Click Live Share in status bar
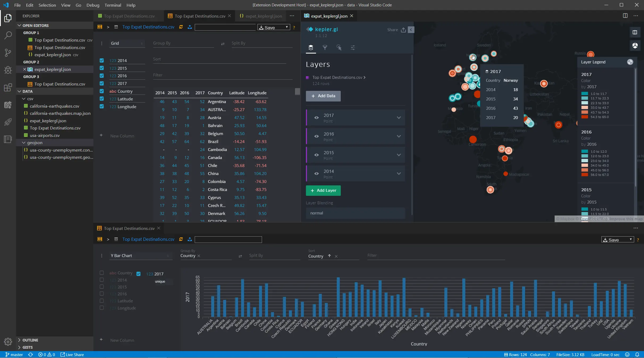The width and height of the screenshot is (644, 358). (x=72, y=355)
